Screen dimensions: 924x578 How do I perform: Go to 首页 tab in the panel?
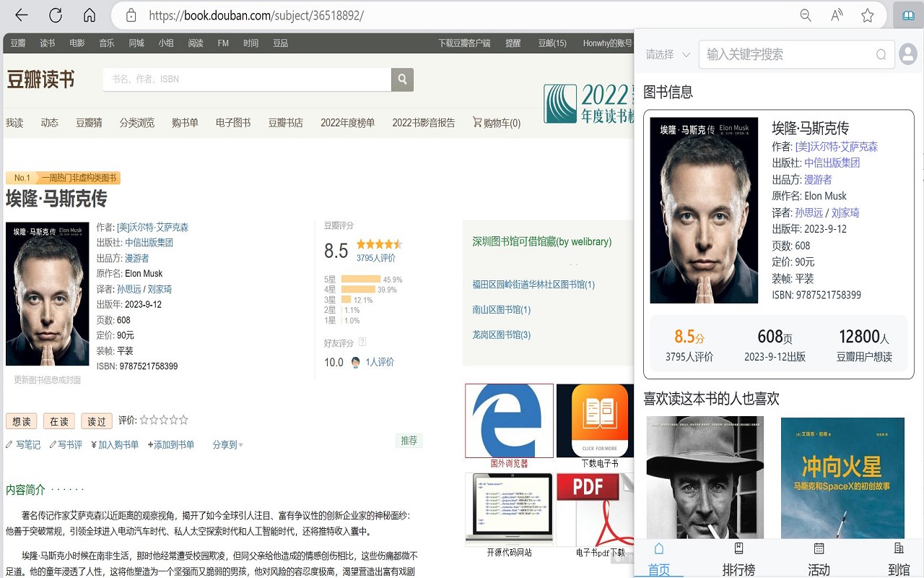pos(658,560)
